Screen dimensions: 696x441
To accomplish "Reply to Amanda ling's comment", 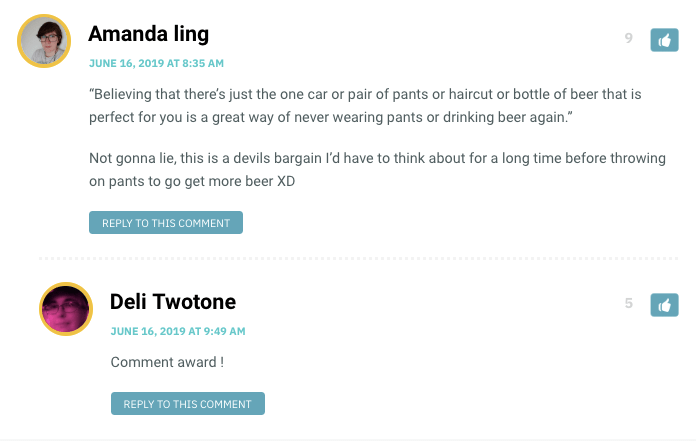I will pyautogui.click(x=166, y=223).
